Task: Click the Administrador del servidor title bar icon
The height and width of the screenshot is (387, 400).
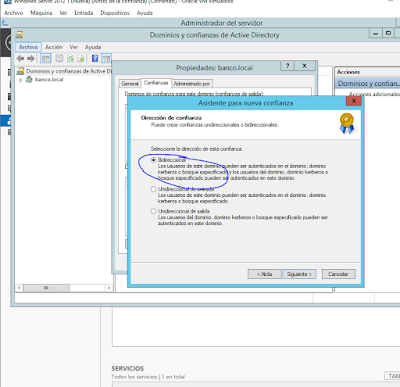Action: (x=5, y=23)
